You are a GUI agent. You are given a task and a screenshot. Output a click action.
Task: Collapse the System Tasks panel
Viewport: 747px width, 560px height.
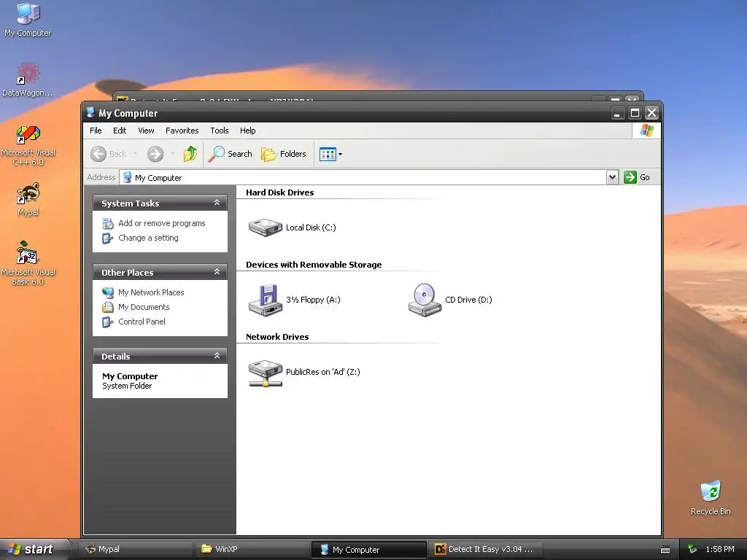(x=217, y=203)
